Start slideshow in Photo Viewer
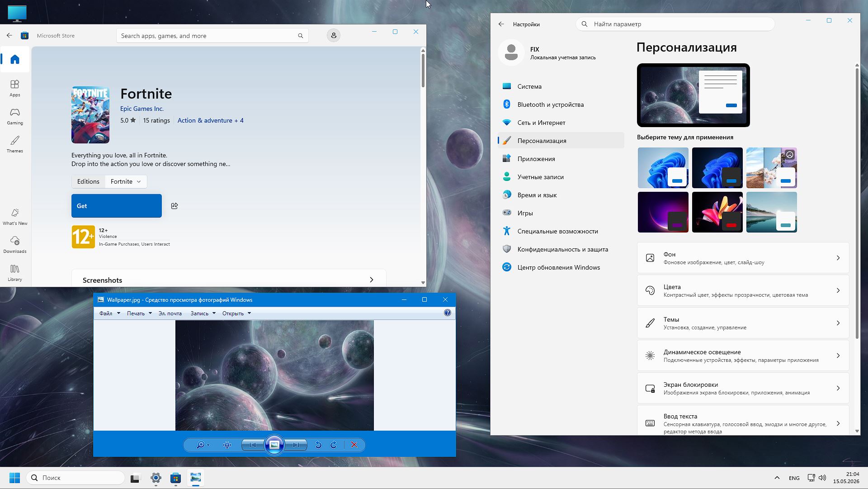 click(x=274, y=445)
